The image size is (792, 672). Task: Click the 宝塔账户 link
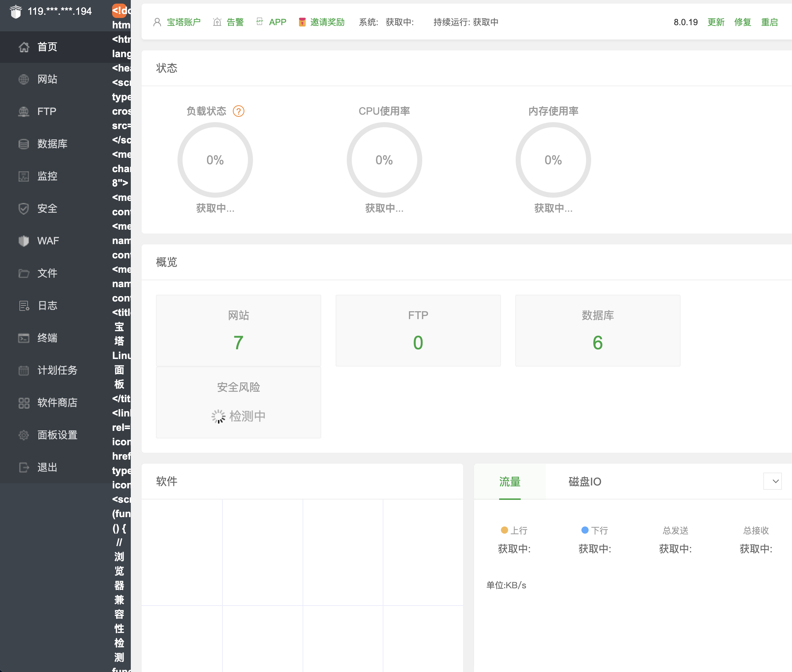(184, 22)
